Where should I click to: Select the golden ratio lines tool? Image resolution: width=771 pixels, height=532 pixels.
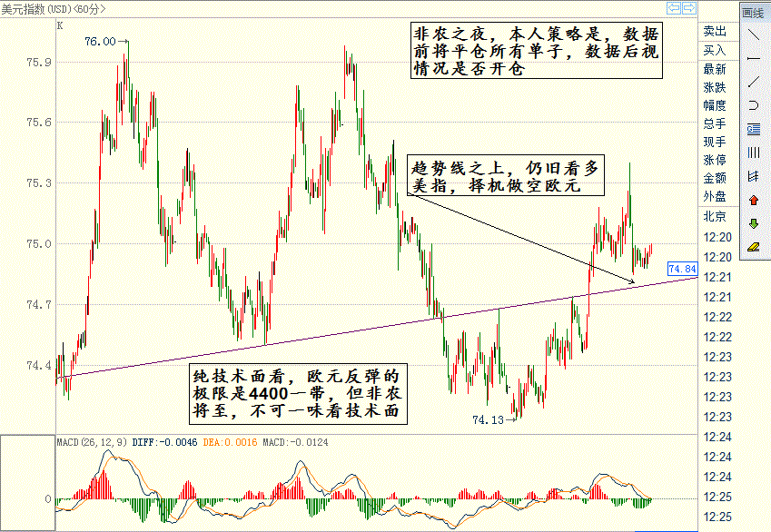click(x=754, y=129)
